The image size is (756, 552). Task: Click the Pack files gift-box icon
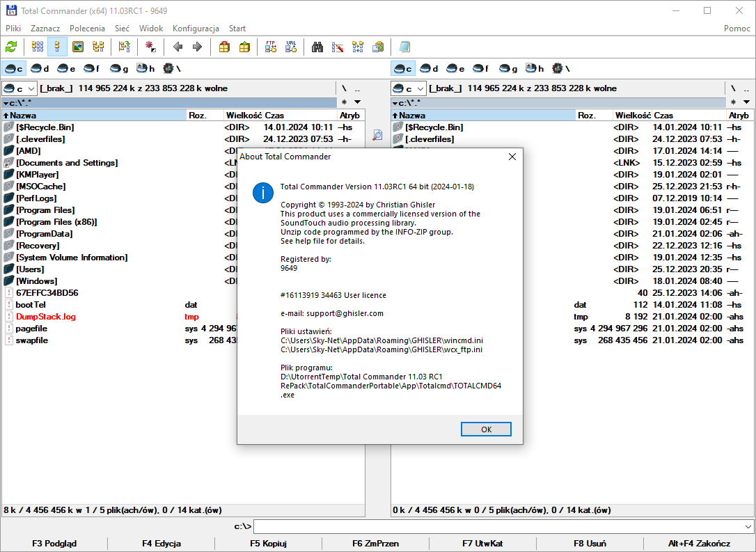[x=224, y=47]
